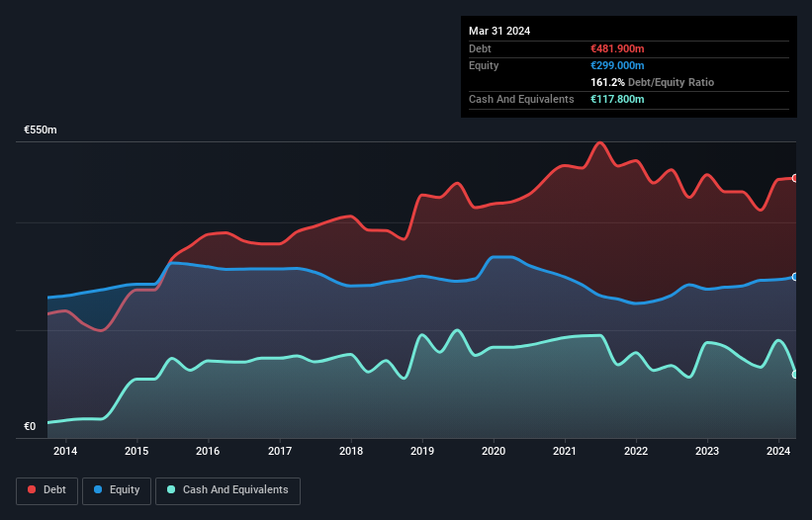The height and width of the screenshot is (520, 812).
Task: Click the 2022 x-axis label
Action: [x=636, y=451]
